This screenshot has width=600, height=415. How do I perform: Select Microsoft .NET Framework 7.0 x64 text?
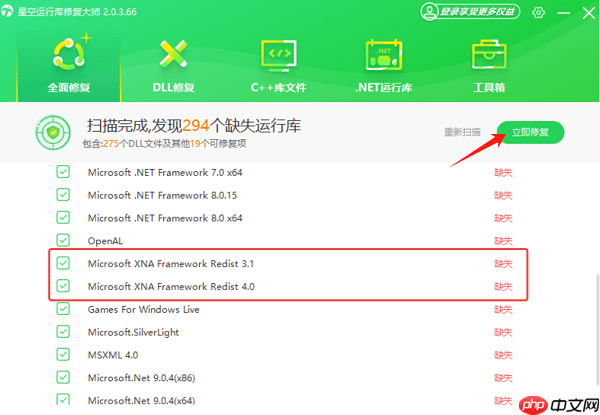pos(165,173)
